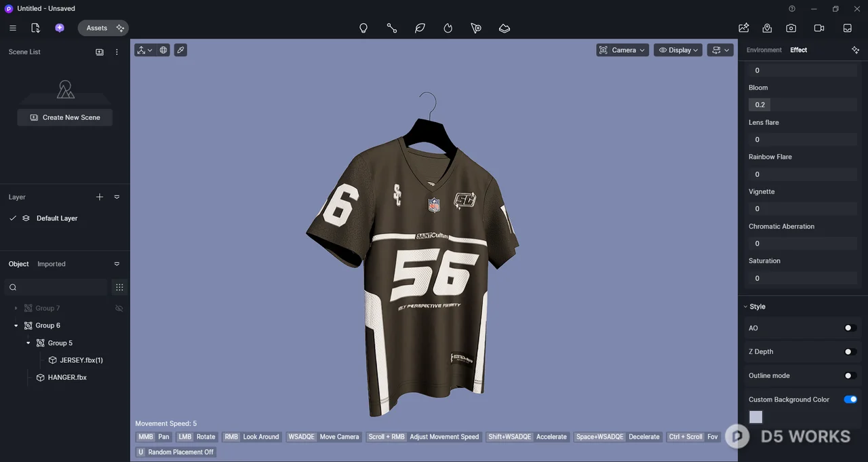Toggle the AO switch
Image resolution: width=868 pixels, height=462 pixels.
tap(850, 328)
